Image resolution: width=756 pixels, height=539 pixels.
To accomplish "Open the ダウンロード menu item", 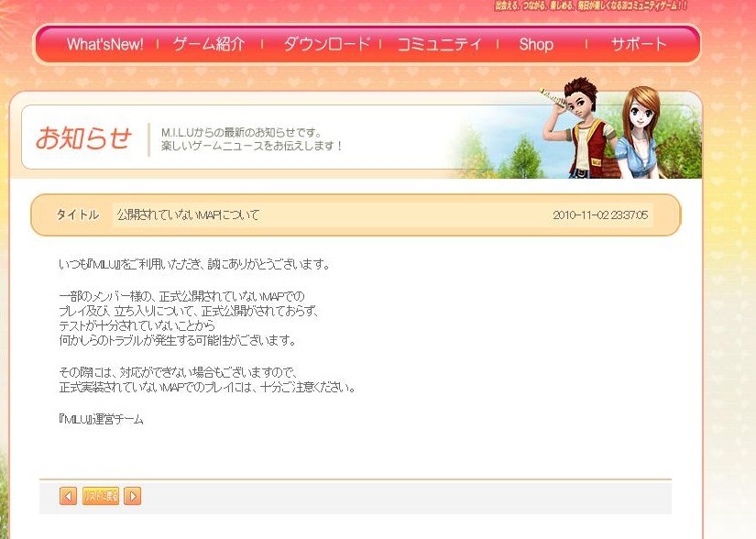I will 326,44.
